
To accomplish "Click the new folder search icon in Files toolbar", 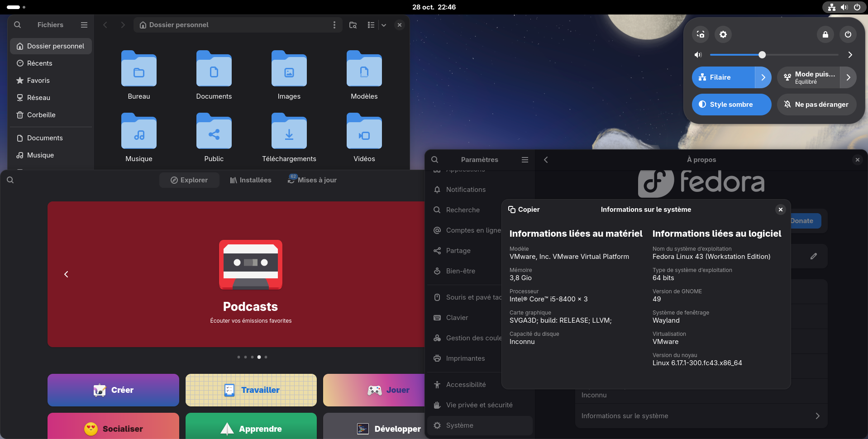I will [353, 25].
